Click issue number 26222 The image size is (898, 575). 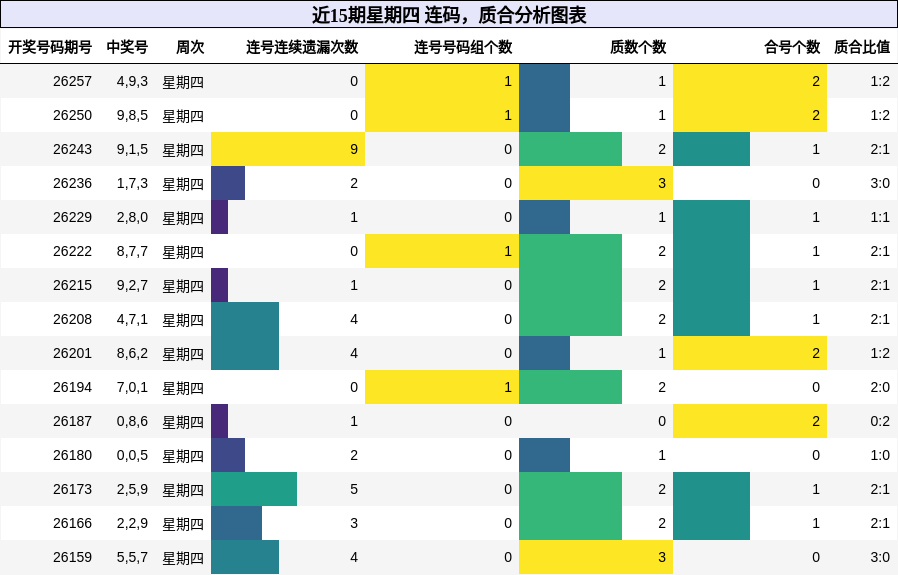pos(72,251)
